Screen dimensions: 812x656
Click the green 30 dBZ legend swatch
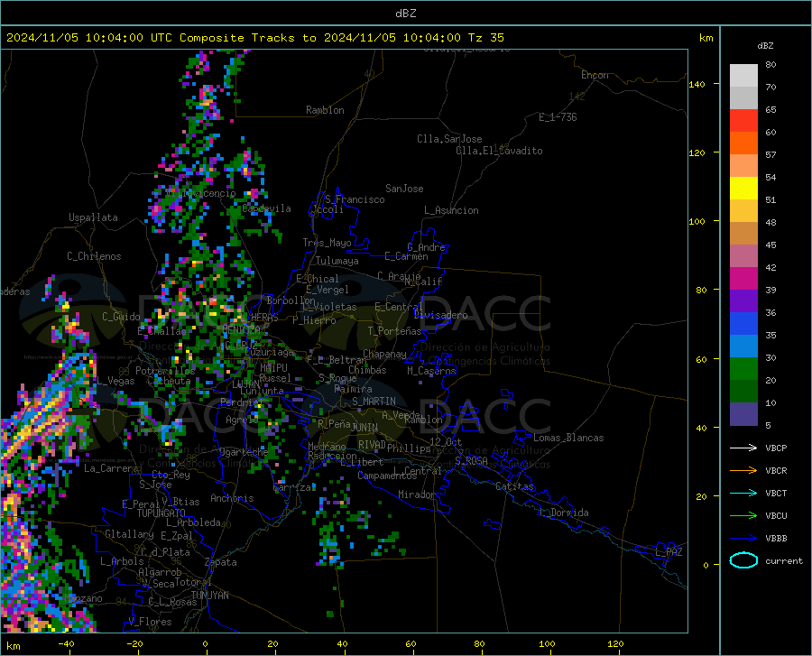click(743, 369)
